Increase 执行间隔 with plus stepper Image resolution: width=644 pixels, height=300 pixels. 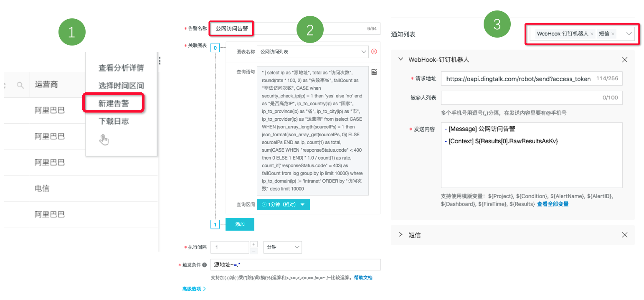click(254, 244)
